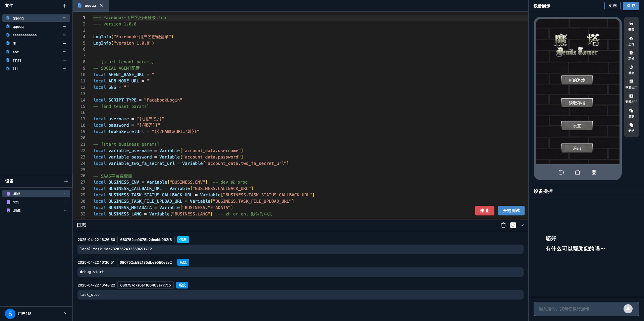The image size is (644, 321).
Task: Open the 安装APP install icon
Action: [x=631, y=98]
